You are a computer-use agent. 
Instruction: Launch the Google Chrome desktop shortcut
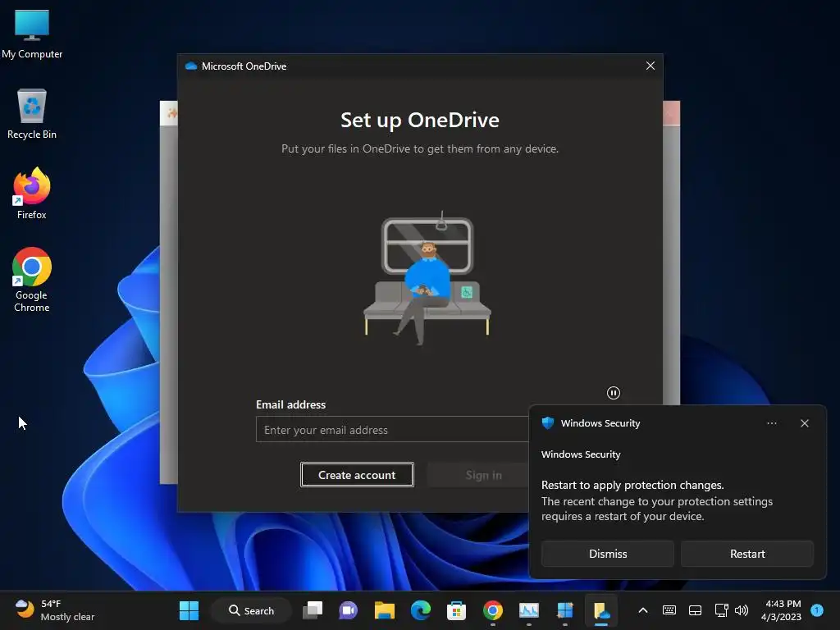pos(32,280)
